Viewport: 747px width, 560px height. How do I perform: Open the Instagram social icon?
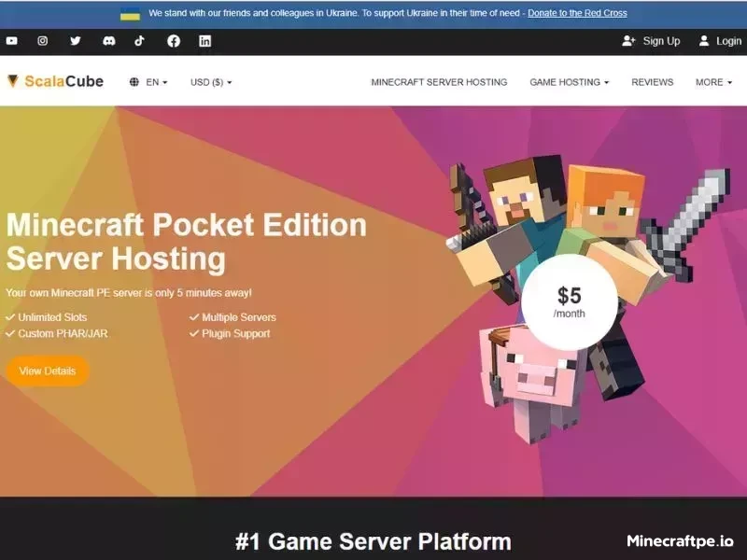point(43,41)
